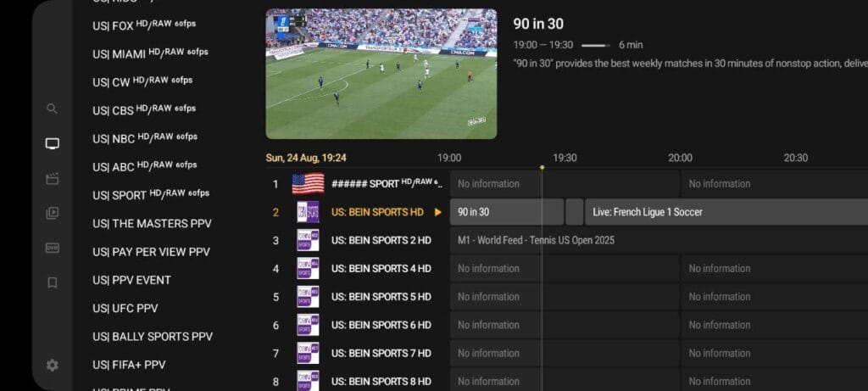Click the BEIN SPORTS 6 HD logo
Screen dimensions: 868x391
click(308, 325)
